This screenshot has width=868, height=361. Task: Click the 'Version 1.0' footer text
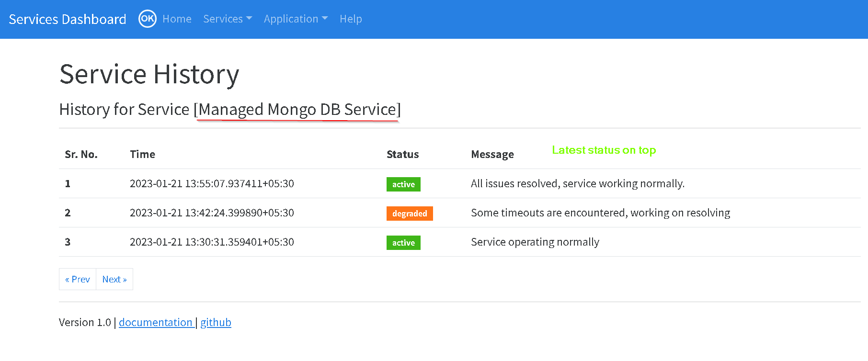point(85,322)
